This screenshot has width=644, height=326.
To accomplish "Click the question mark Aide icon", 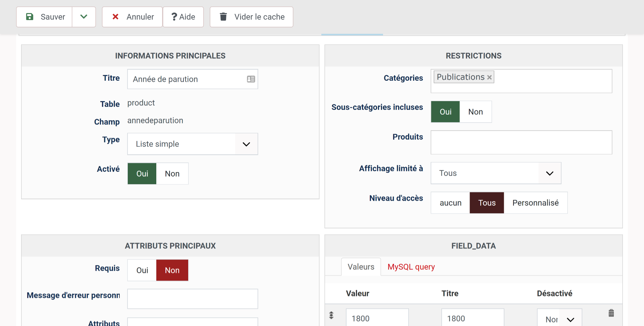I will [x=174, y=17].
